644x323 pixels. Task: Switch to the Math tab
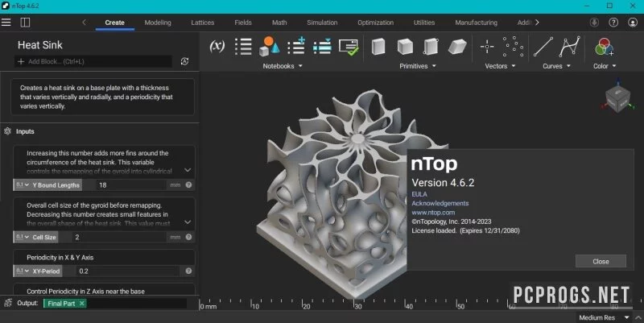[279, 23]
